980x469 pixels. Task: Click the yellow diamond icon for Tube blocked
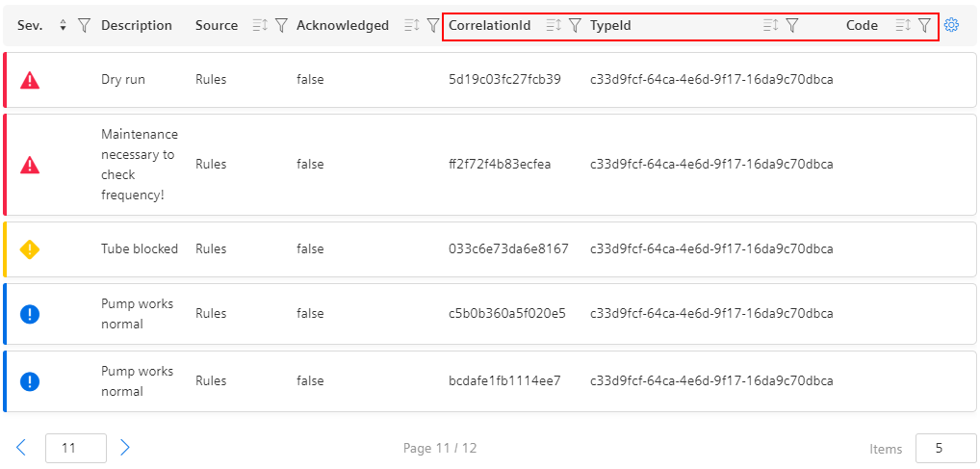coord(30,249)
